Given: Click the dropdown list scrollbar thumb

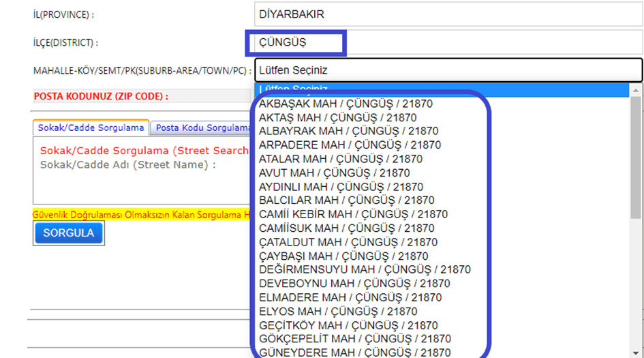Looking at the screenshot, I should click(x=636, y=157).
